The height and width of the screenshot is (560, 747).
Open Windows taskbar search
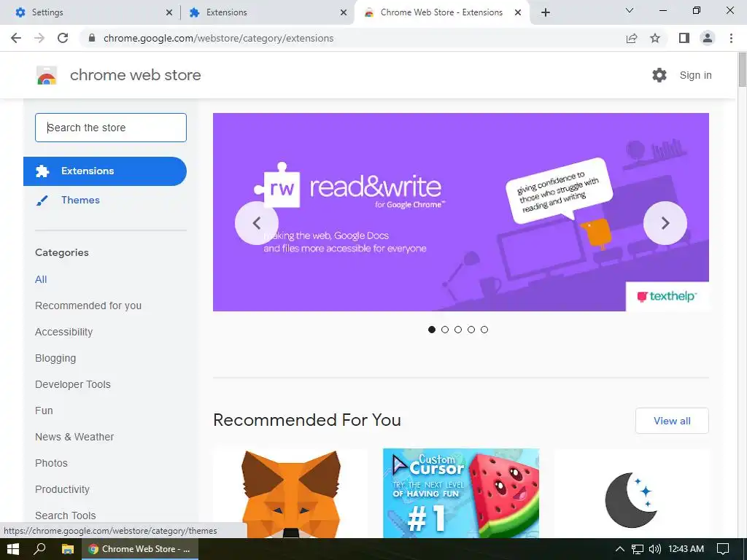point(39,549)
